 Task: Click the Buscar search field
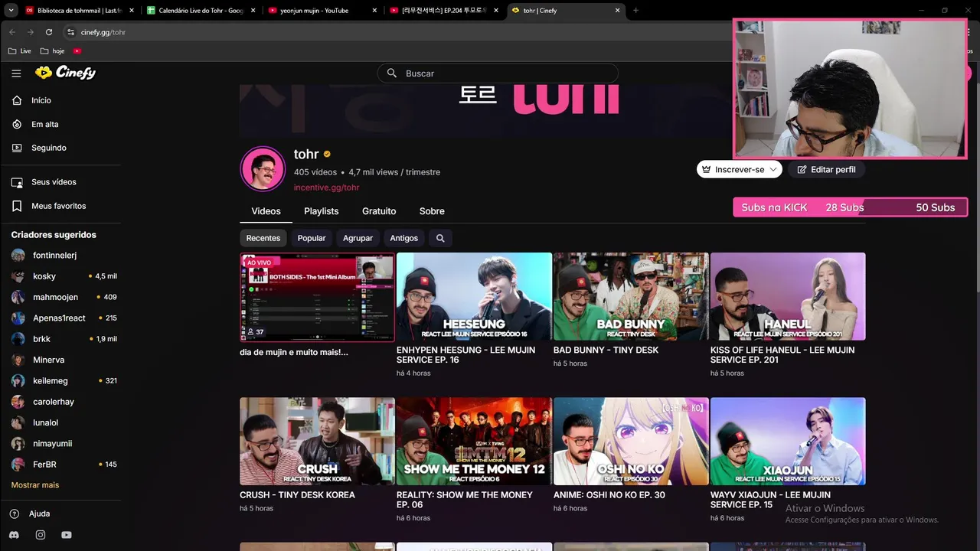click(498, 73)
